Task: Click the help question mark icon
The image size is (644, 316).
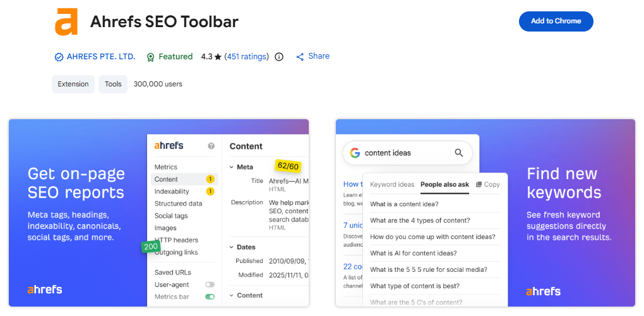Action: (211, 146)
